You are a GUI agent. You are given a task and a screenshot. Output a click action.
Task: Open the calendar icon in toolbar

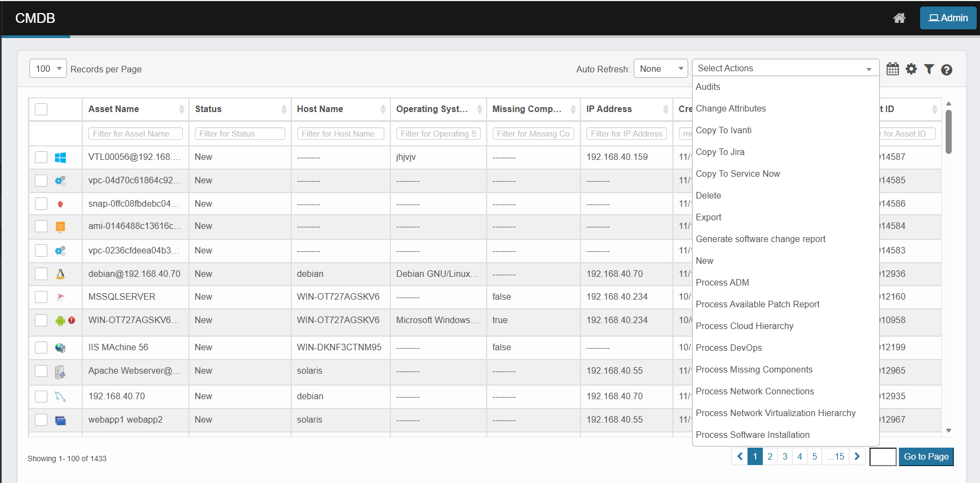[x=892, y=69]
